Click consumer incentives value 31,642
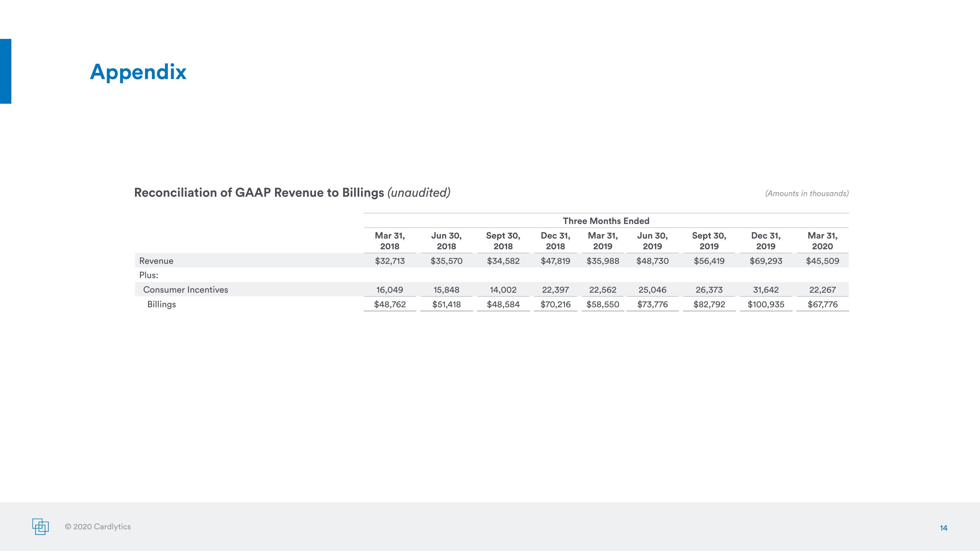Screen dimensions: 980x551 766,289
